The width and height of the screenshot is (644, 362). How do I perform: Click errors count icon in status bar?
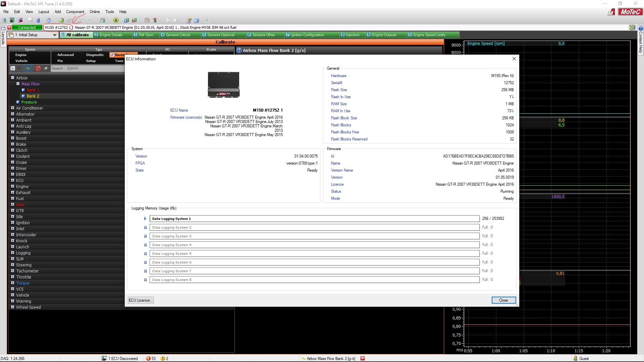148,358
